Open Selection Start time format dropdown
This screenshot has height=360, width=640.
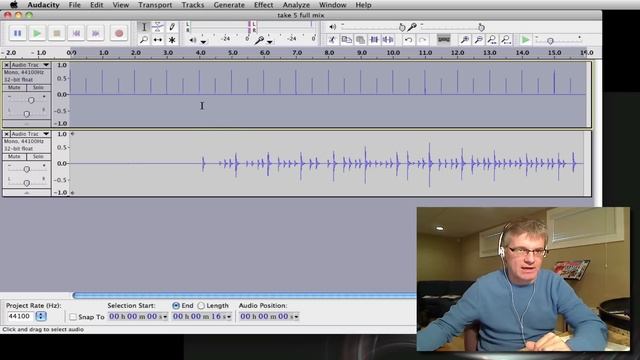(x=165, y=317)
